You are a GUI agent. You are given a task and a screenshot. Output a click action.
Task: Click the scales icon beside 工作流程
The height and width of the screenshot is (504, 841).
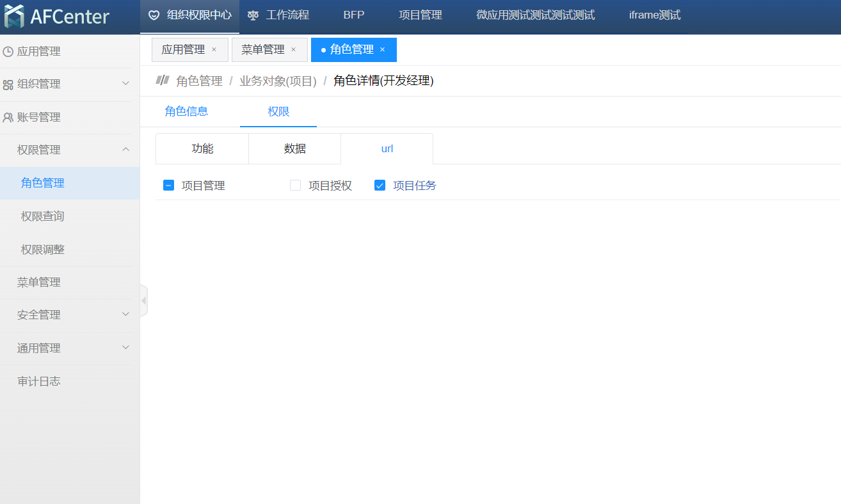pos(253,15)
